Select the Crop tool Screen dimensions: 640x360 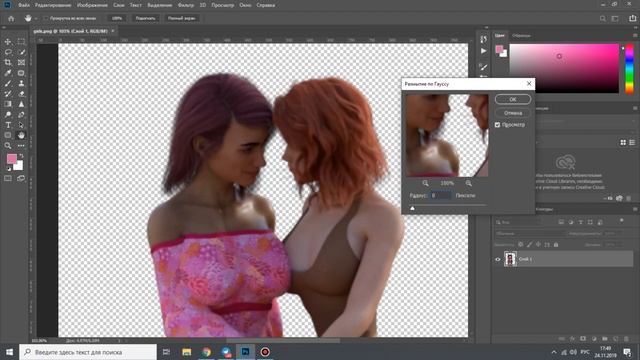tap(8, 62)
